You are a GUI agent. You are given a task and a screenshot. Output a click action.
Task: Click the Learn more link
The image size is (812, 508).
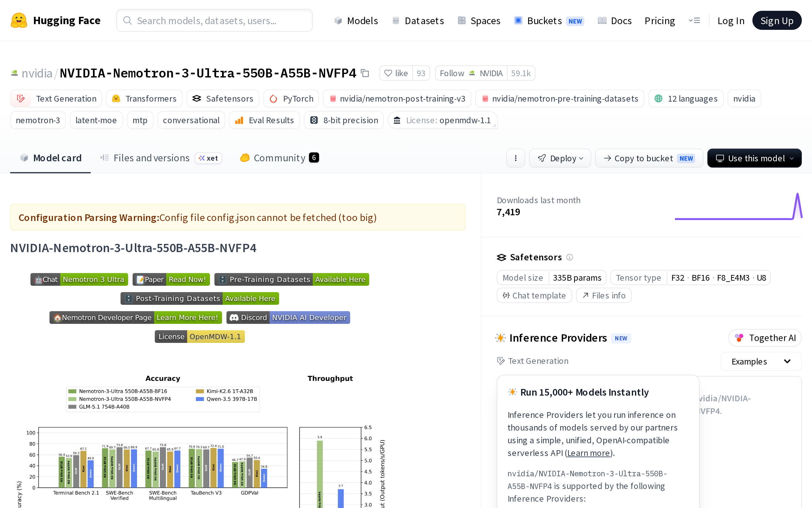pos(588,453)
